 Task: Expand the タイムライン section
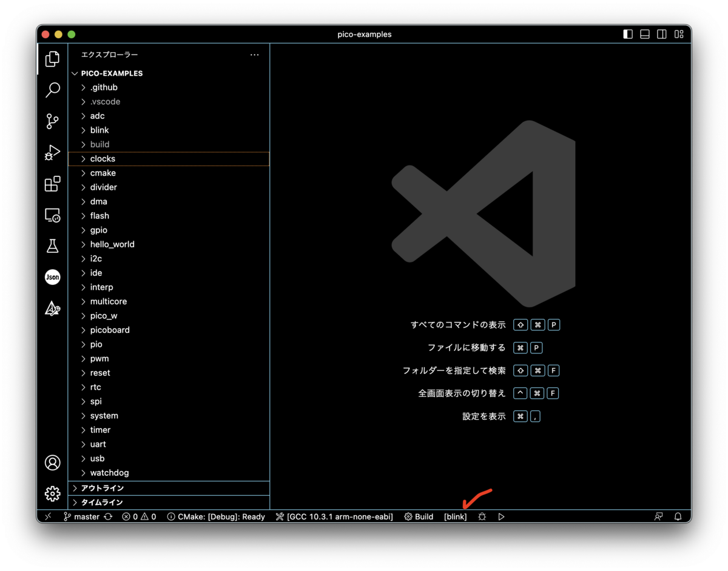click(x=169, y=503)
